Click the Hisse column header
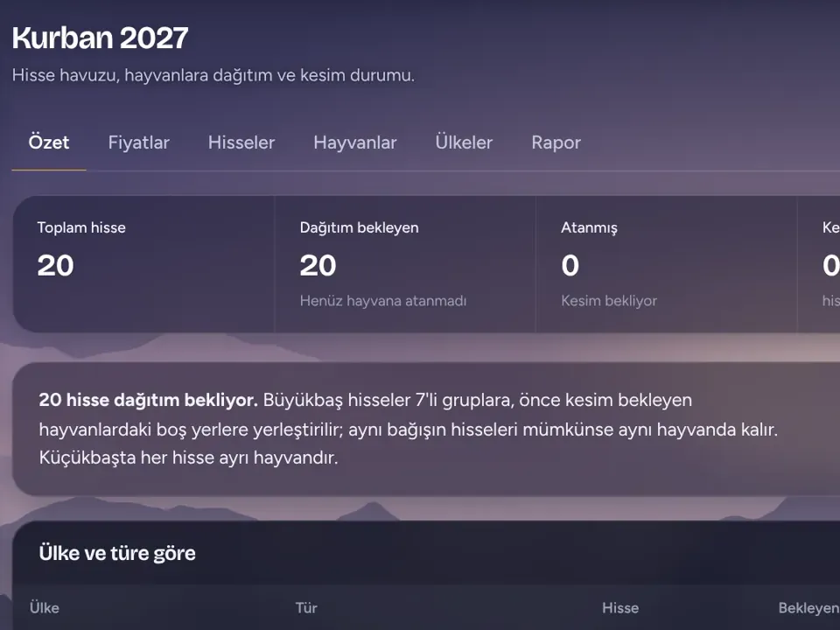This screenshot has height=630, width=840. pyautogui.click(x=620, y=608)
